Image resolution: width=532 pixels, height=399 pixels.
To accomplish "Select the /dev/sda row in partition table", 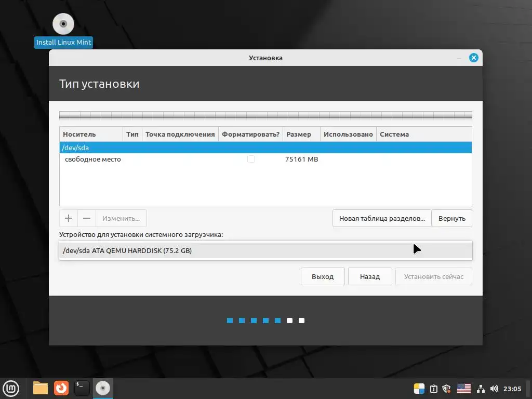I will point(265,148).
